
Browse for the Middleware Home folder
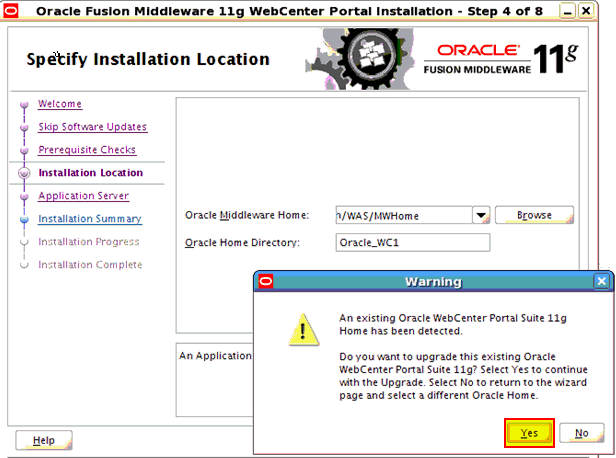pyautogui.click(x=534, y=215)
